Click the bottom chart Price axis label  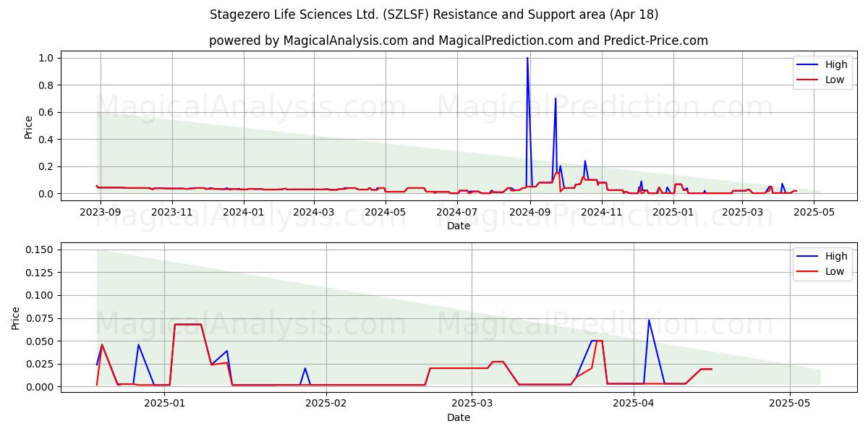[15, 318]
